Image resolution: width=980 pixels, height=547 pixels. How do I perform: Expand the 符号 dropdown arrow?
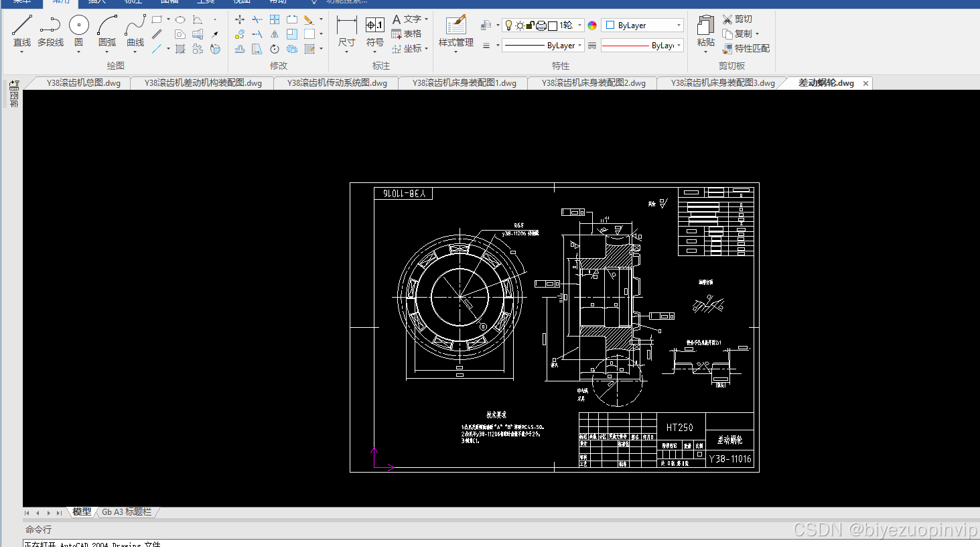click(375, 52)
